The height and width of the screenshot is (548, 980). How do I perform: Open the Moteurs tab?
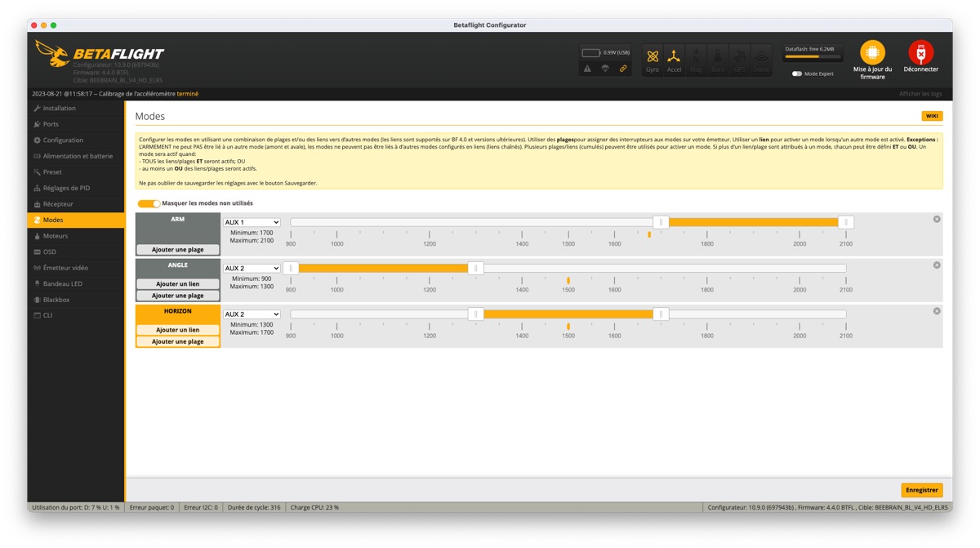point(76,235)
